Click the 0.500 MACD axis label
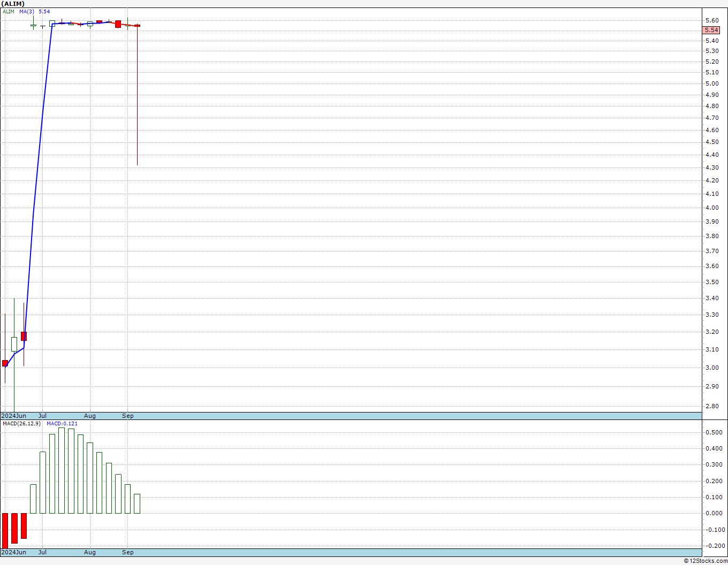The width and height of the screenshot is (728, 565). [713, 432]
